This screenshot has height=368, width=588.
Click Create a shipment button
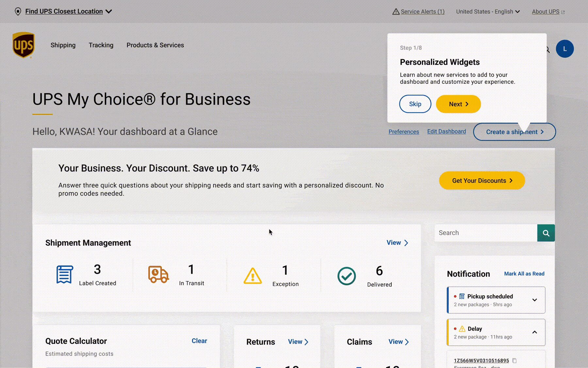[514, 132]
